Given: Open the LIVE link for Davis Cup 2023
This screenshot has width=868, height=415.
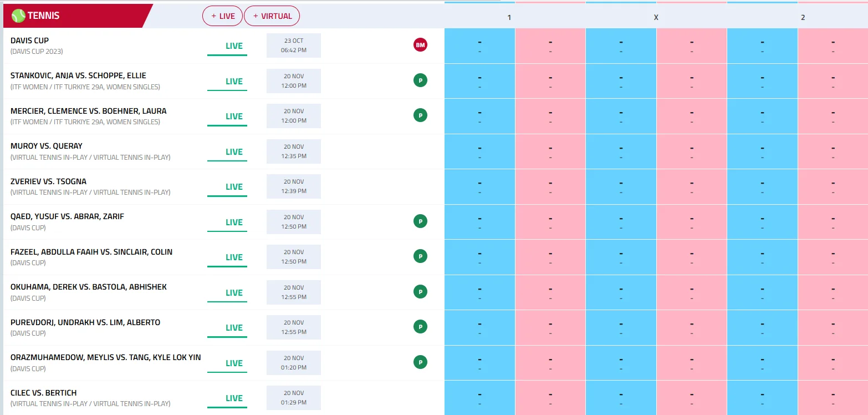Looking at the screenshot, I should point(227,47).
